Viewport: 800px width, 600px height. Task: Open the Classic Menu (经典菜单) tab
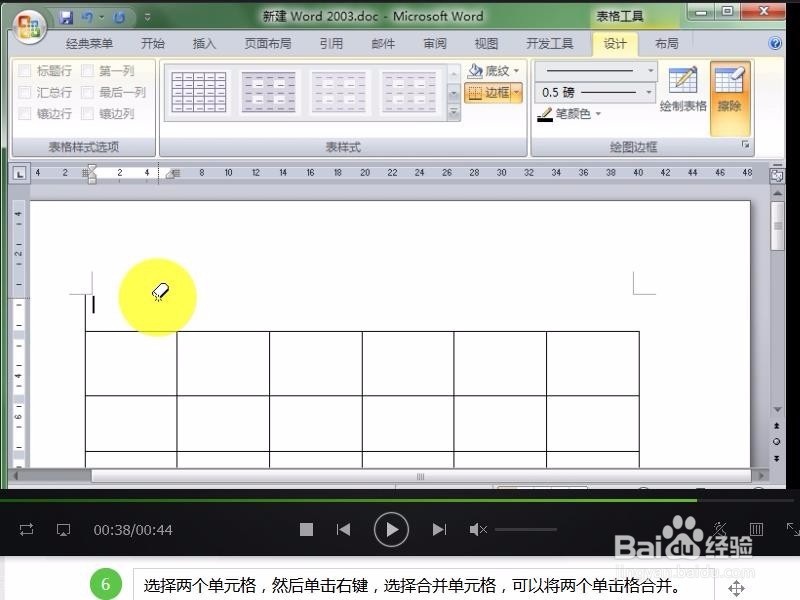(89, 44)
